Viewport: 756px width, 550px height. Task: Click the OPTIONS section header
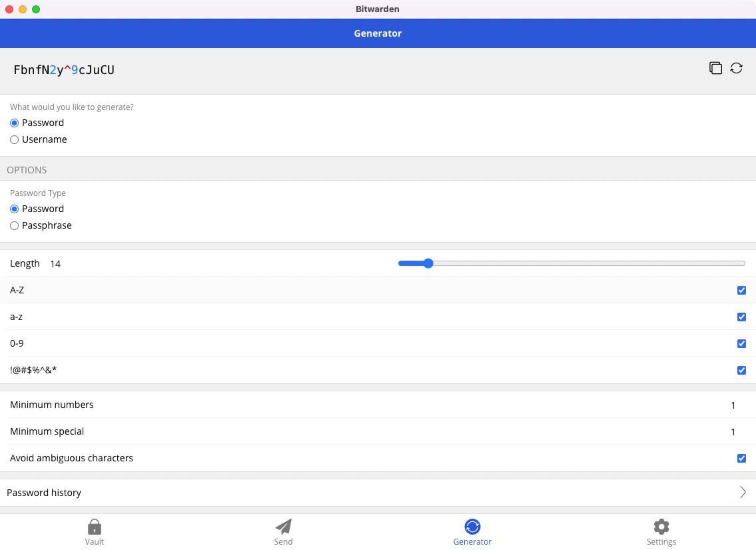(x=27, y=170)
